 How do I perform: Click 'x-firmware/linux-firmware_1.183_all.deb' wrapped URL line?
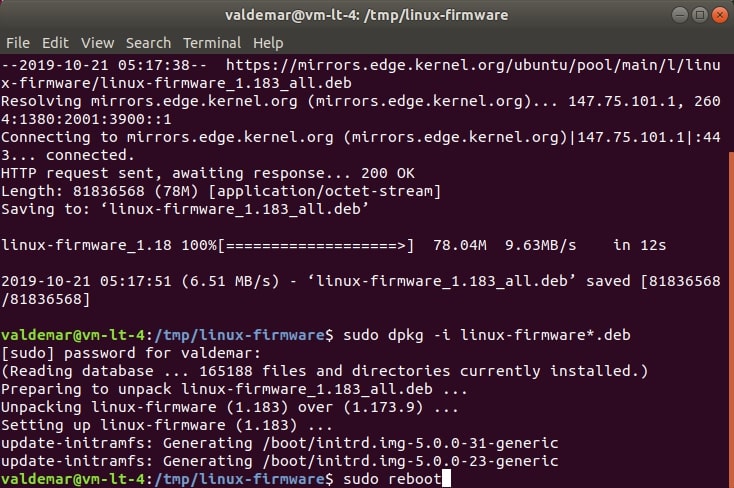pos(176,83)
